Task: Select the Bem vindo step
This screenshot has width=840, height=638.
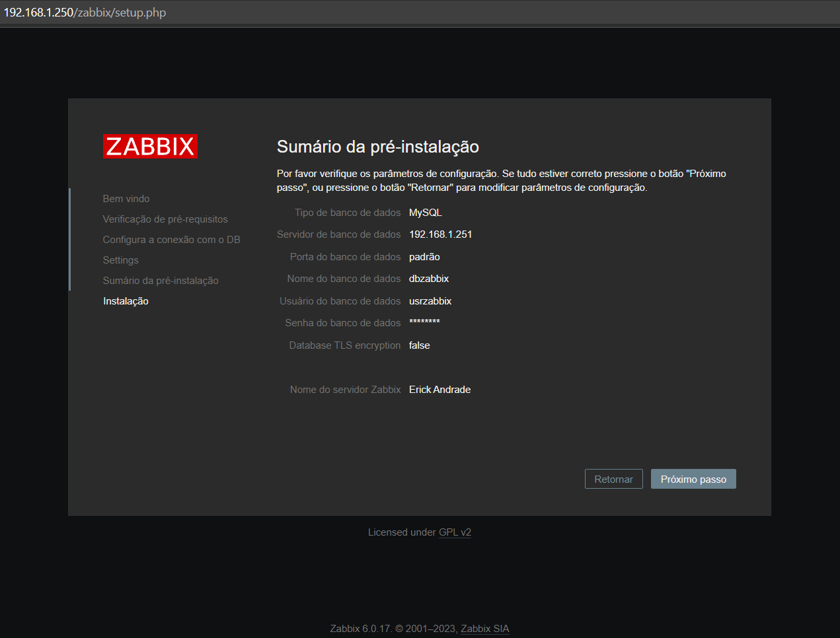Action: click(126, 199)
